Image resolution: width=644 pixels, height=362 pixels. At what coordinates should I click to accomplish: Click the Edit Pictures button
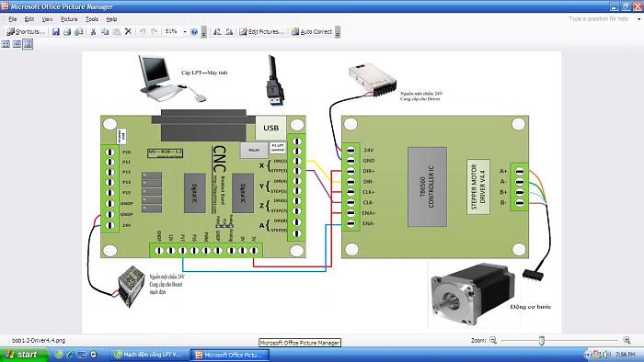261,31
